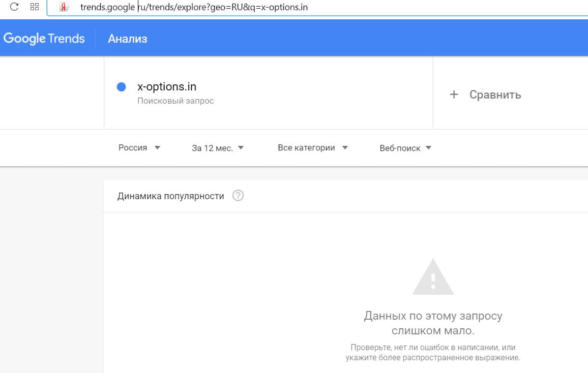Edit the x-options.in search term
Image resolution: width=588 pixels, height=373 pixels.
pyautogui.click(x=167, y=87)
